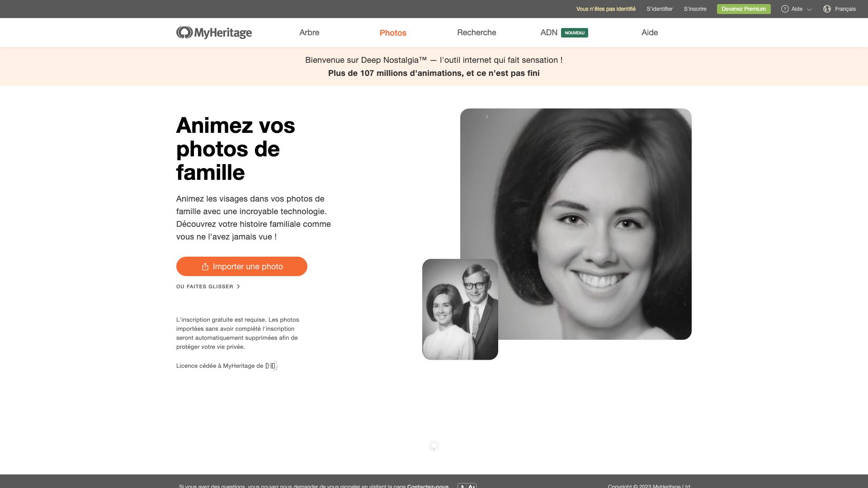The image size is (868, 488).
Task: Click the D-ID logo
Action: pos(271,366)
